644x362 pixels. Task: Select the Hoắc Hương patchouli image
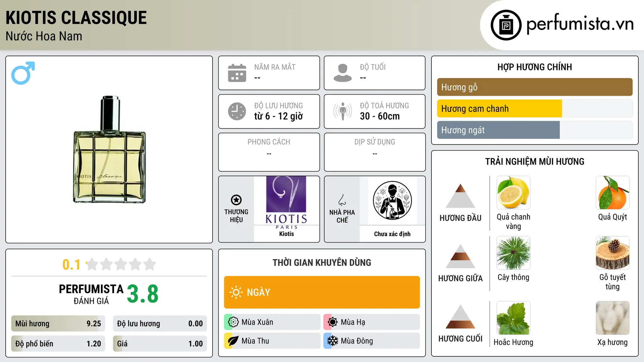click(514, 318)
